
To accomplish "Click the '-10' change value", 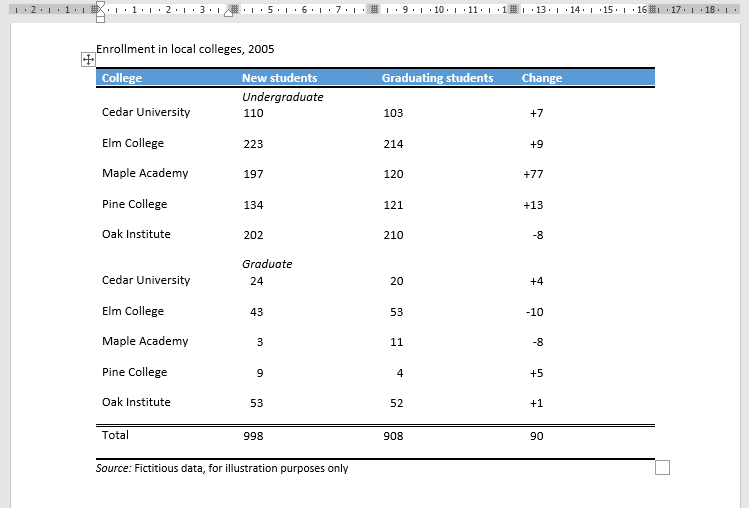I will pyautogui.click(x=535, y=313).
